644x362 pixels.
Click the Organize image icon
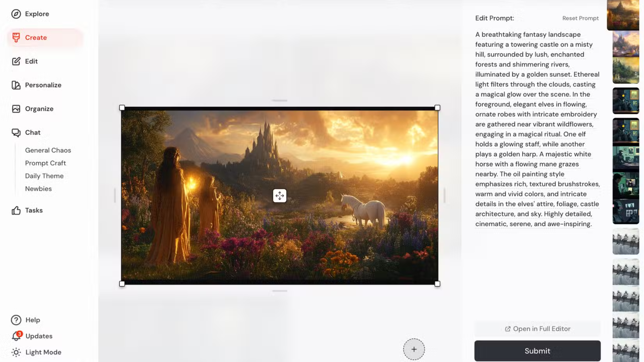coord(16,109)
